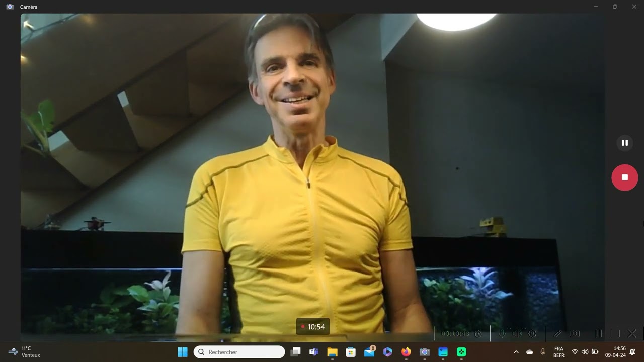Toggle the recorder overlay microphone icon

point(502,333)
